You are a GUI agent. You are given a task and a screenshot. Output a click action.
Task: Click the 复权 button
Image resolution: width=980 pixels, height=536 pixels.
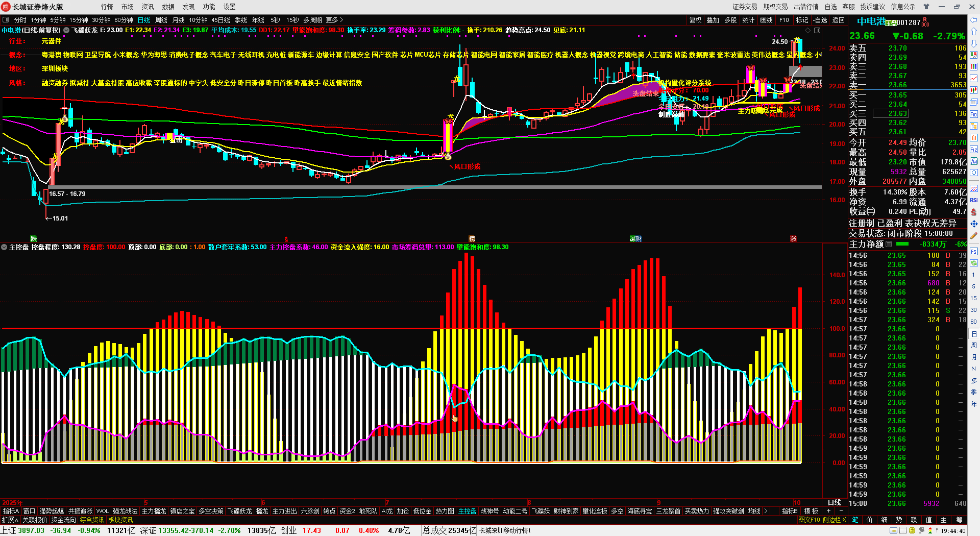click(696, 20)
